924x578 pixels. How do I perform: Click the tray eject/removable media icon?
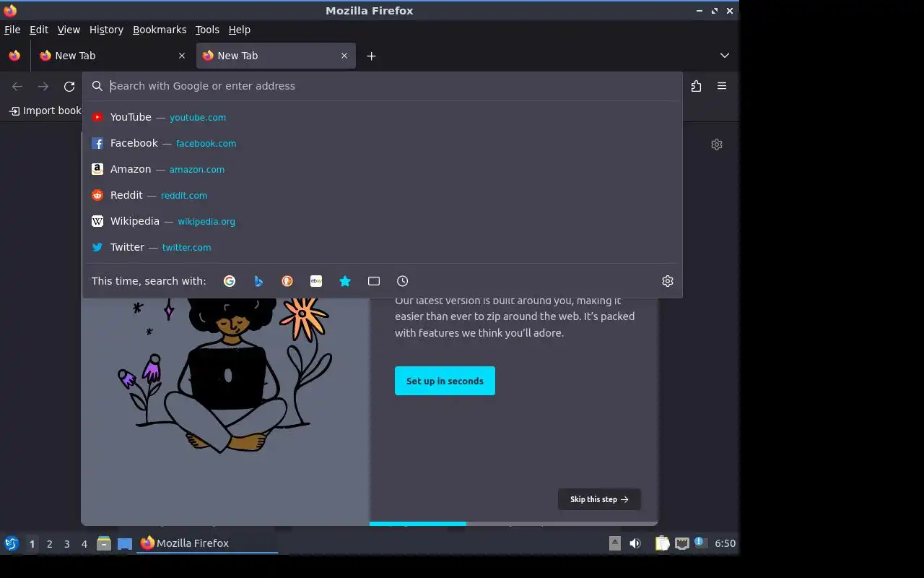(x=615, y=543)
